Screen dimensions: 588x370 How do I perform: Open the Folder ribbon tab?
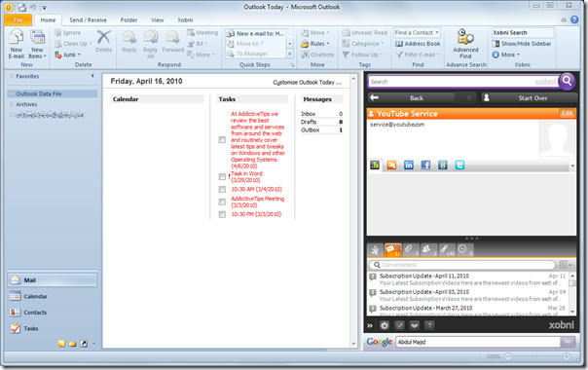129,19
